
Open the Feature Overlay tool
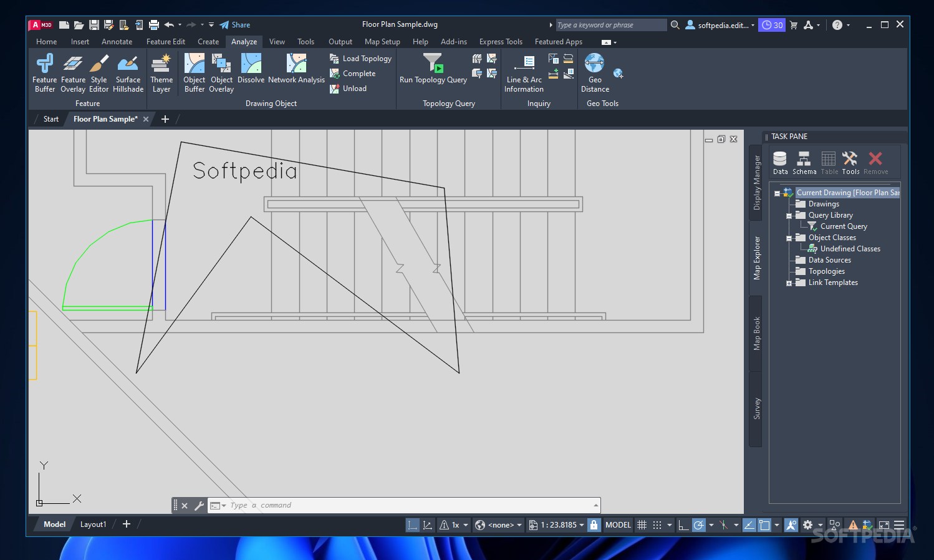(73, 73)
